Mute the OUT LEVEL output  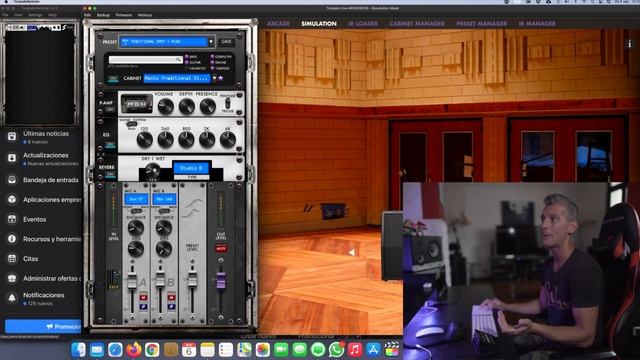(x=221, y=248)
